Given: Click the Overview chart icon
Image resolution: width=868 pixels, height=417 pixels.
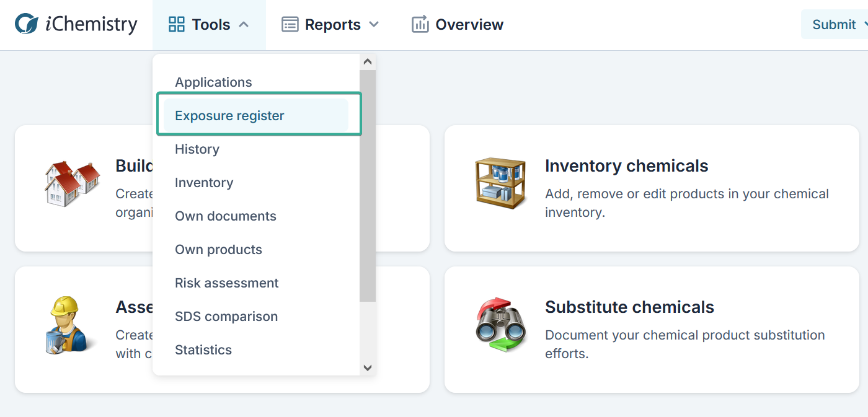Looking at the screenshot, I should [420, 25].
